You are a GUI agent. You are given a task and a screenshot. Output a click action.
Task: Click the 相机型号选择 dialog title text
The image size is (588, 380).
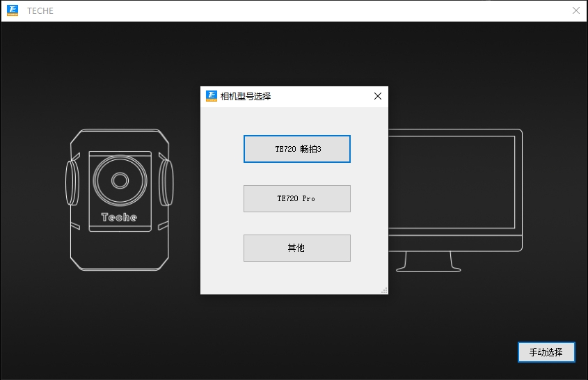(x=246, y=97)
